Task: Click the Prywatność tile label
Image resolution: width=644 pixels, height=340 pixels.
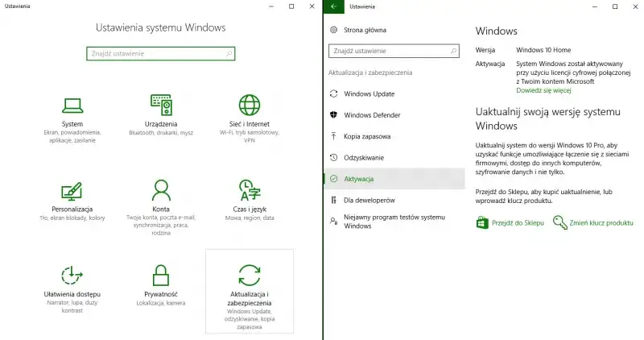Action: point(161,294)
